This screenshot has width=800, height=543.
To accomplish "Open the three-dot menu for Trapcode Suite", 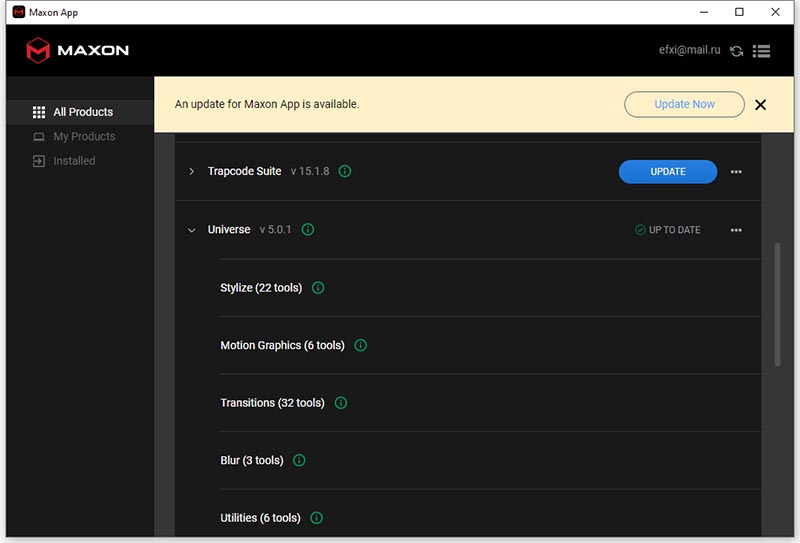I will tap(736, 172).
